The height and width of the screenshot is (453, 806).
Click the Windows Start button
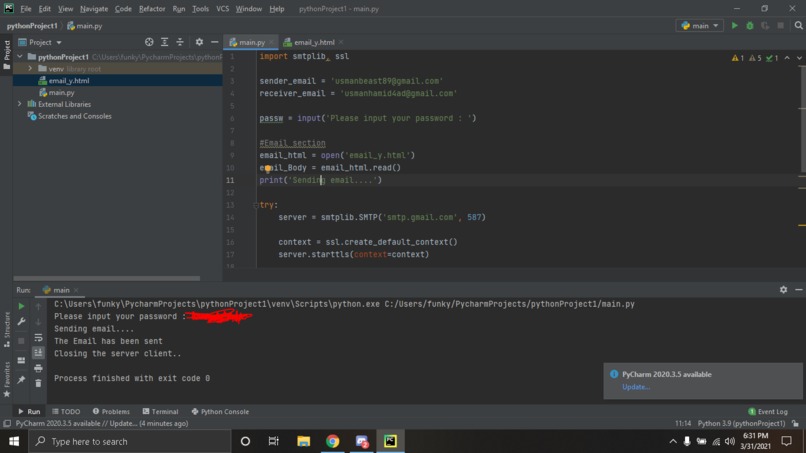click(14, 441)
